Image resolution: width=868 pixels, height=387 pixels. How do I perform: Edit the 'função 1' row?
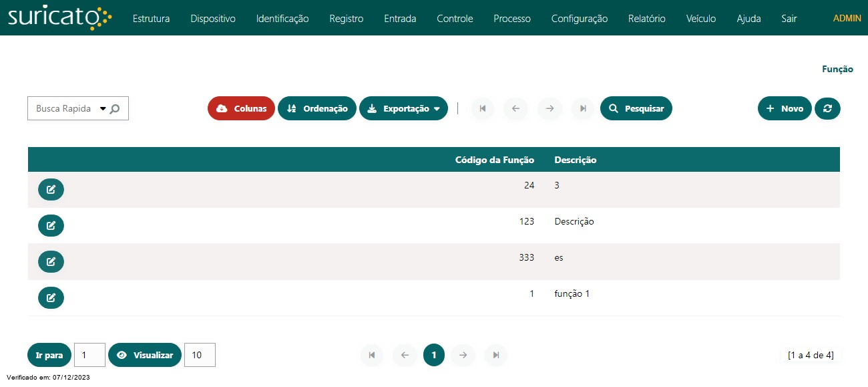tap(51, 298)
